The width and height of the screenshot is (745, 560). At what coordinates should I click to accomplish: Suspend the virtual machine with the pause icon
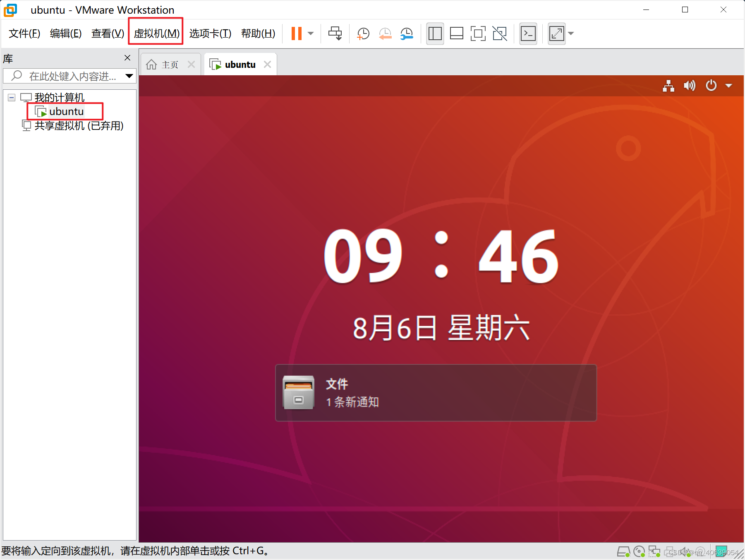click(296, 34)
